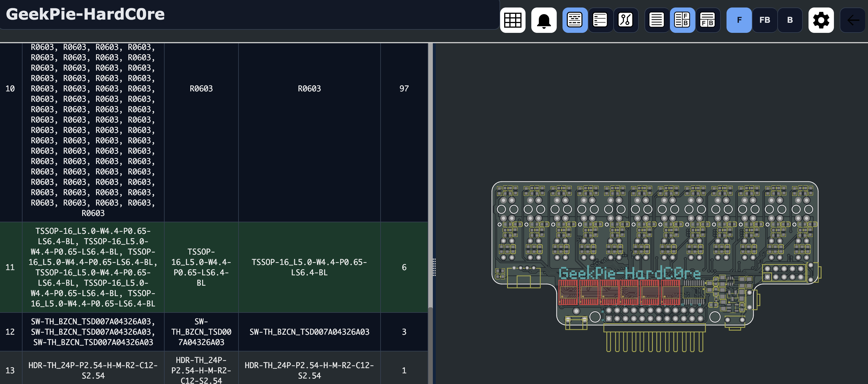Show both layers with FB toggle
Image resolution: width=868 pixels, height=384 pixels.
[x=764, y=20]
